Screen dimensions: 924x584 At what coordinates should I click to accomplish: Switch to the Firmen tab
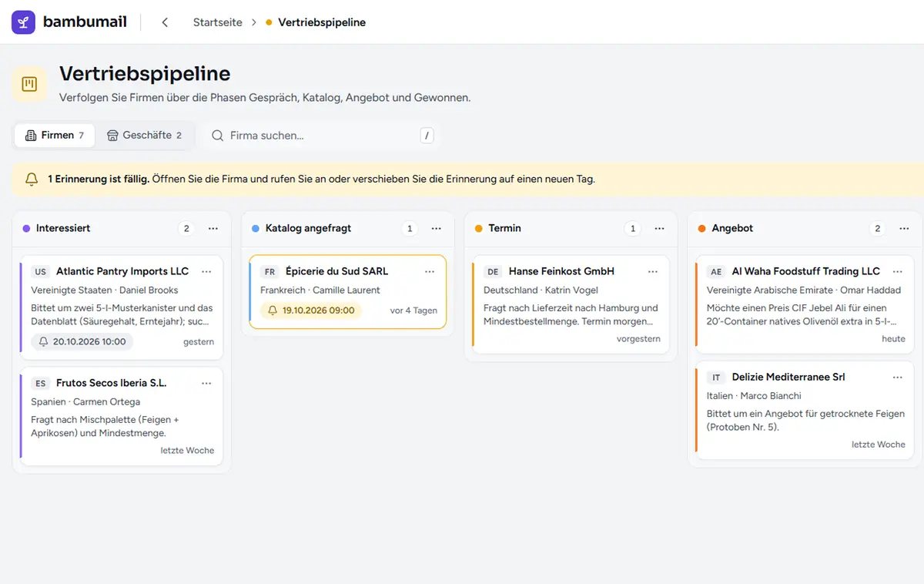coord(55,135)
